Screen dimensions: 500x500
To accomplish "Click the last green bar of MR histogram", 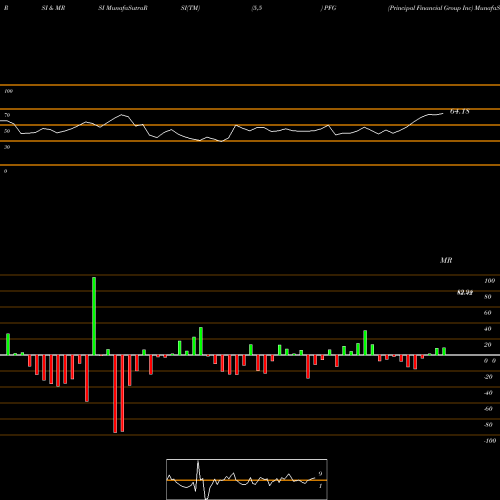I will pyautogui.click(x=444, y=351).
